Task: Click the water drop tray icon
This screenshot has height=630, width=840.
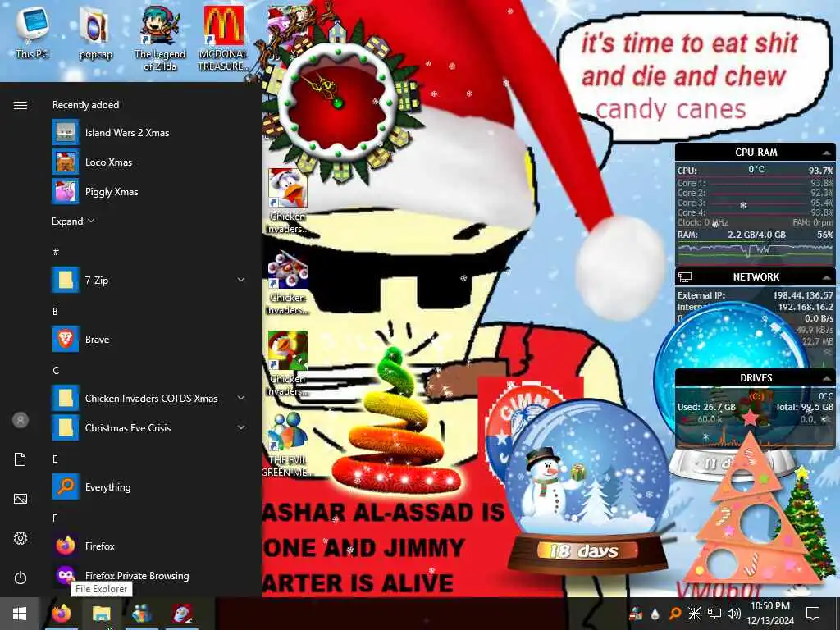Action: 655,614
